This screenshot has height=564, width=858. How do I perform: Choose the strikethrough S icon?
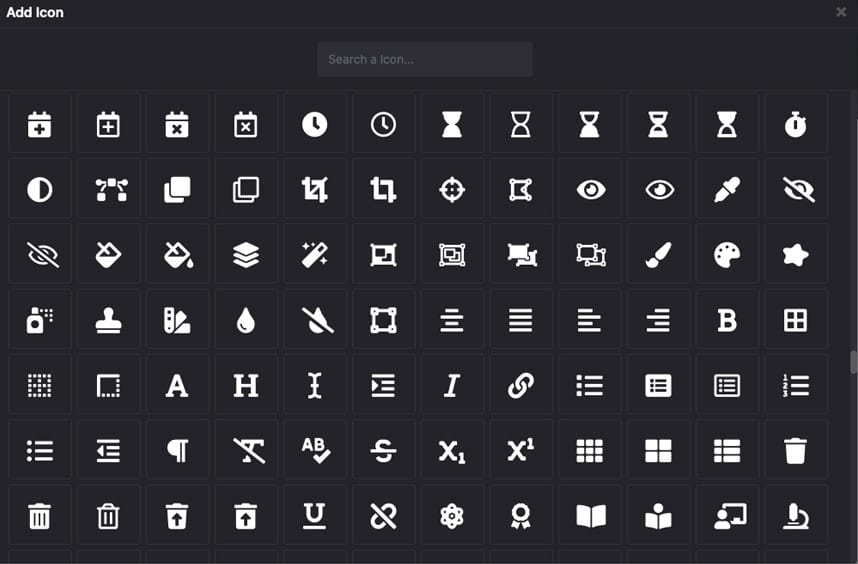(x=383, y=451)
